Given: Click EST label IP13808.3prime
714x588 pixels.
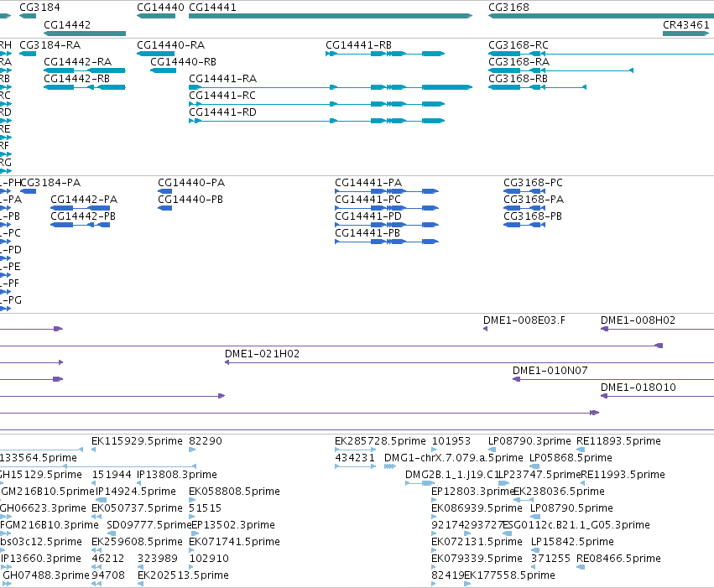Looking at the screenshot, I should [177, 475].
